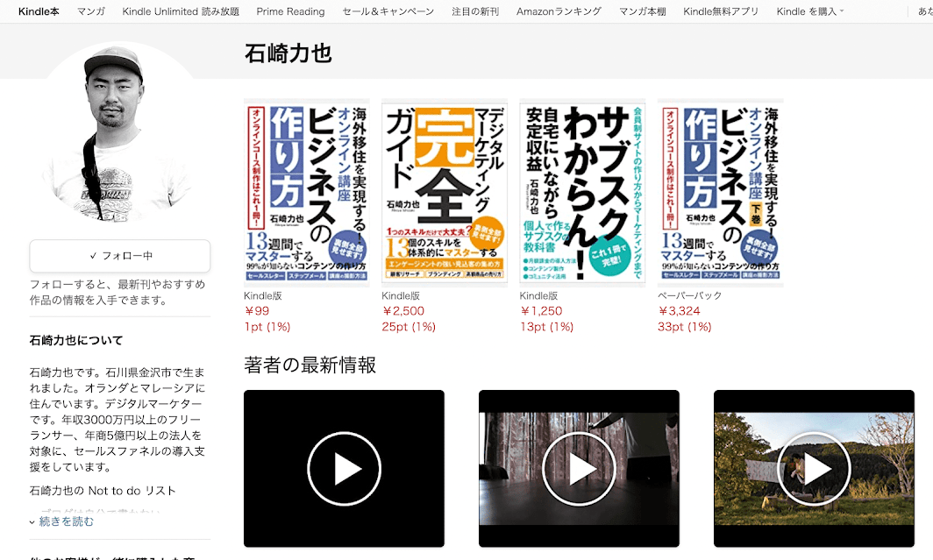Click the 石崎力也 author name heading
This screenshot has height=560, width=933.
pyautogui.click(x=288, y=53)
